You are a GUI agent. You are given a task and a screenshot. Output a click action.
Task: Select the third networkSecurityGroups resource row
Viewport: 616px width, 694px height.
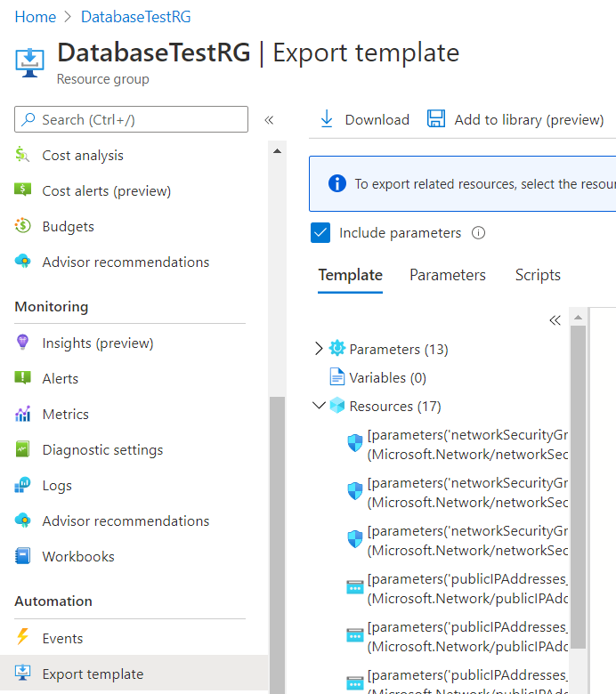(x=458, y=540)
